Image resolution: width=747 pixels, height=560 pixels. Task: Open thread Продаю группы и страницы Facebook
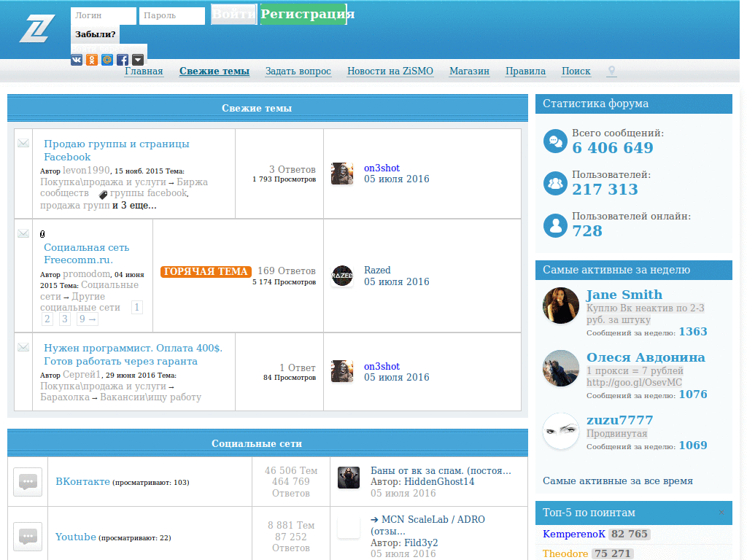click(116, 150)
